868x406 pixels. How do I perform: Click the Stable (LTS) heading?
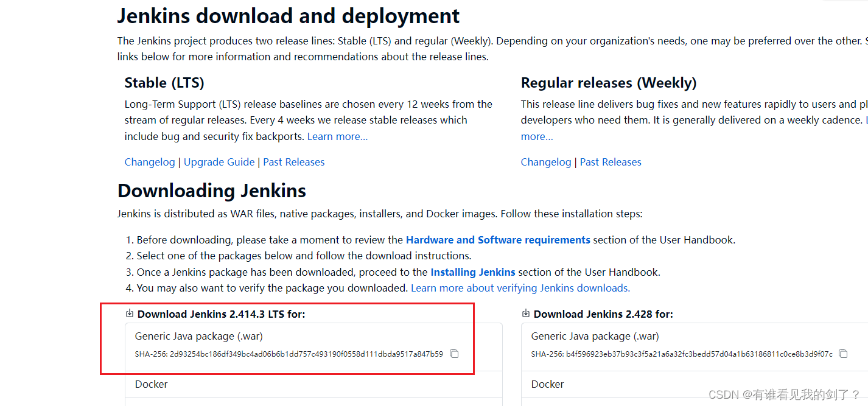point(164,83)
